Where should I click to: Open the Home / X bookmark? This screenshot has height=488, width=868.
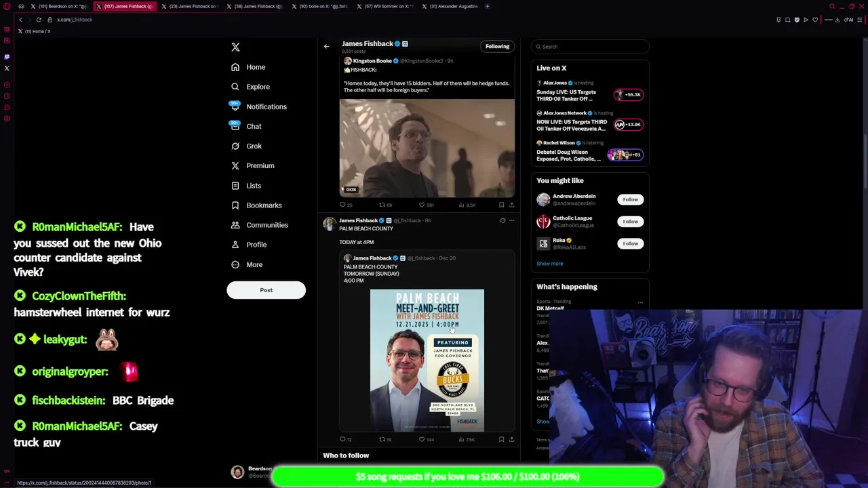coord(35,31)
